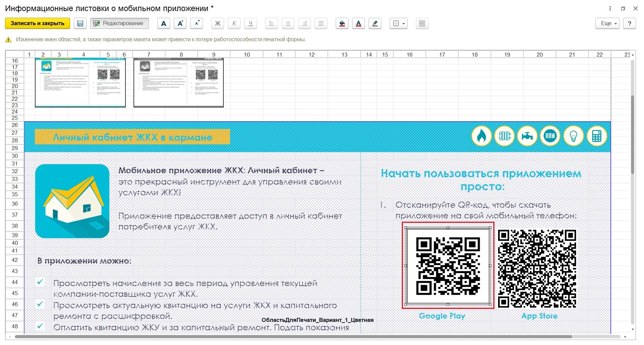This screenshot has height=345, width=644.
Task: Select row header 26
Action: tap(15, 125)
